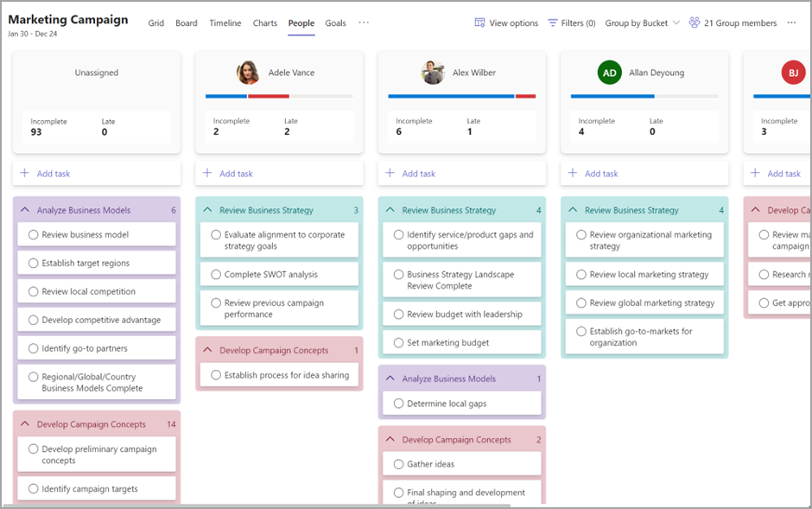Viewport: 812px width, 509px height.
Task: Open the Group by Bucket dropdown
Action: 643,23
